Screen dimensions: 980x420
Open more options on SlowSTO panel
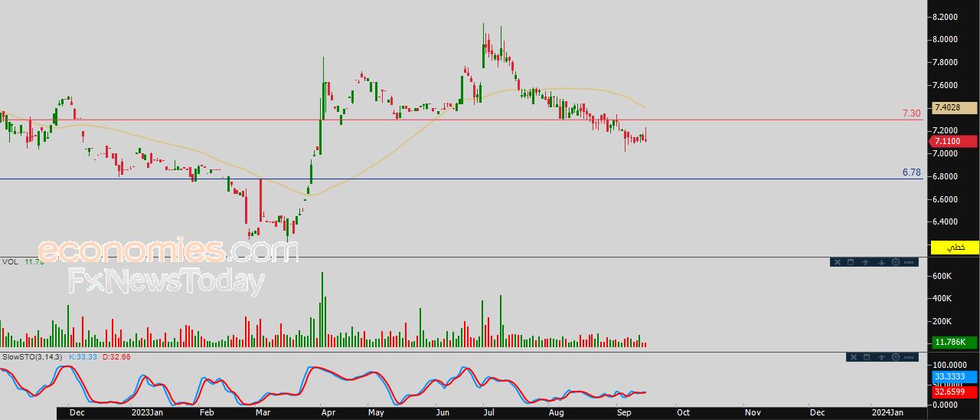909,357
